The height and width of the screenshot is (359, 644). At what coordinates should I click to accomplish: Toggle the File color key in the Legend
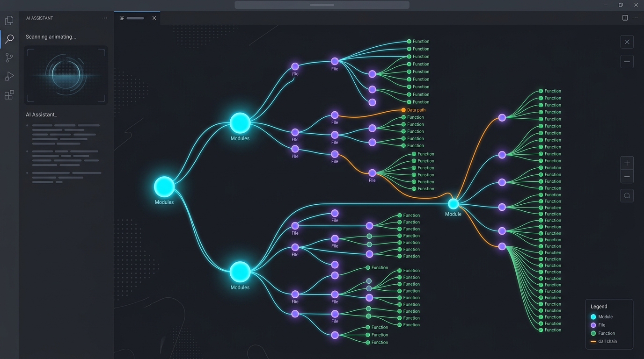(593, 325)
